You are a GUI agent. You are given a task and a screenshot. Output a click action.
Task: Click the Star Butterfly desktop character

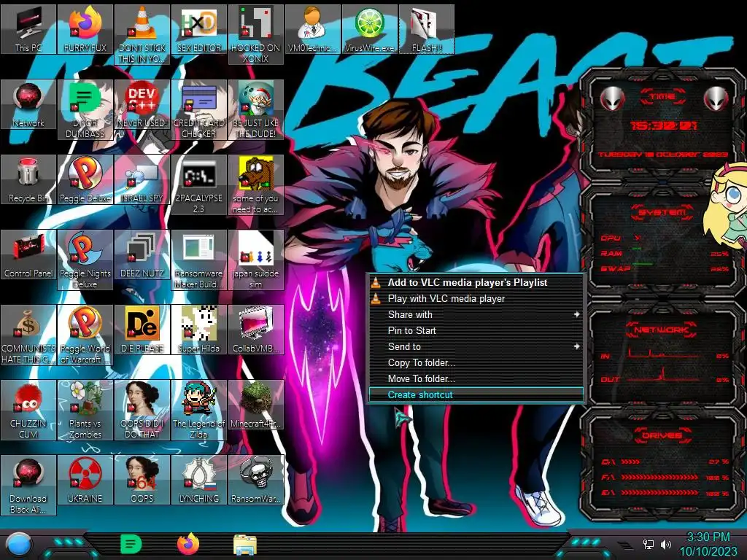pyautogui.click(x=726, y=208)
